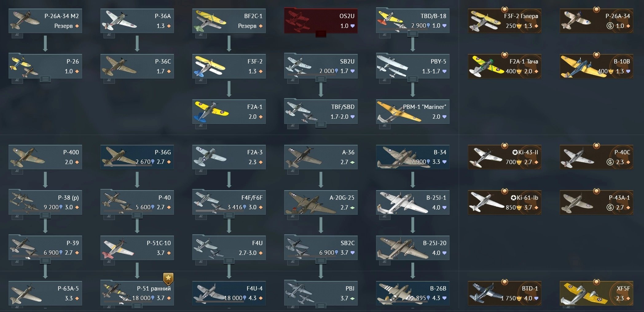Viewport: 644px width, 312px height.
Task: Select the PBM-1 "Mariner" aircraft card
Action: (x=413, y=112)
